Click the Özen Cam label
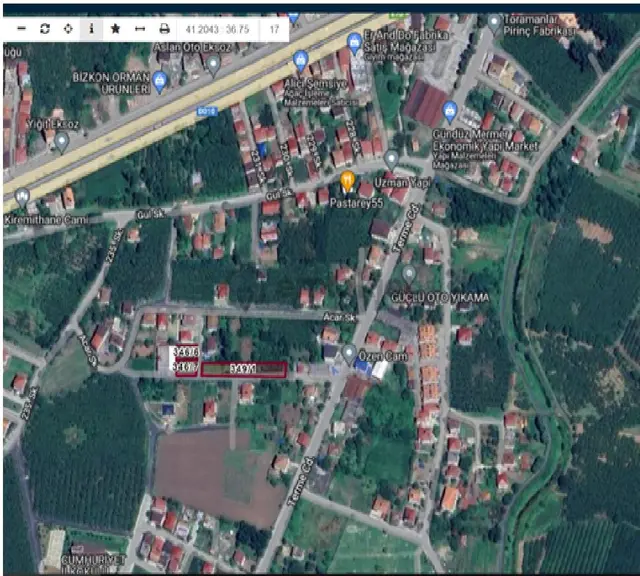 [383, 356]
